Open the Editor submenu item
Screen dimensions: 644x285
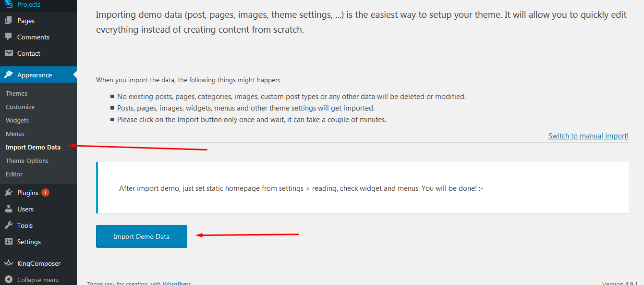point(14,174)
